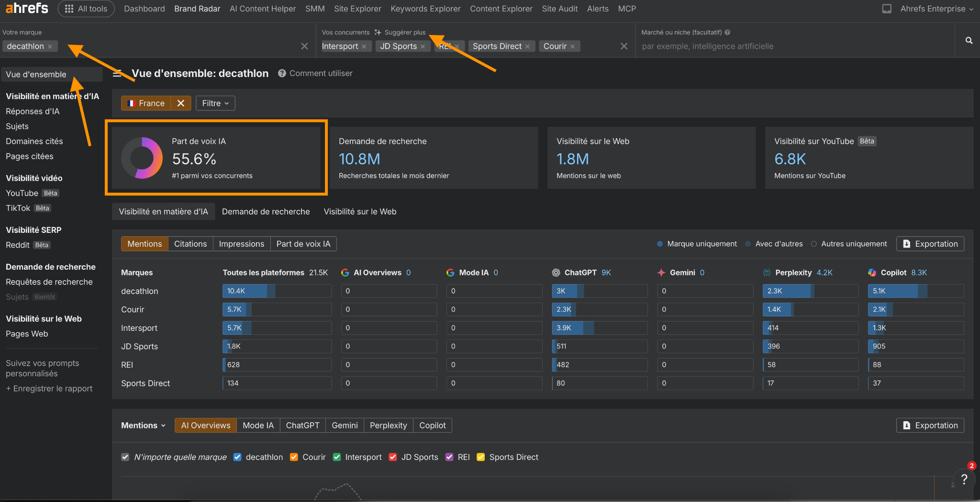
Task: Open the Filtre dropdown
Action: [215, 103]
